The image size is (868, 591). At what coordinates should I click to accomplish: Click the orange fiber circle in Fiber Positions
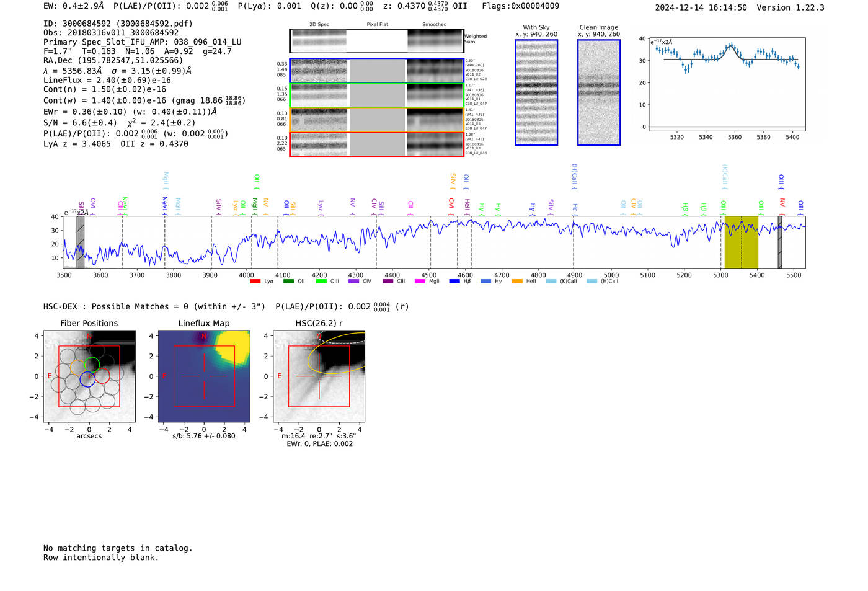tap(78, 367)
